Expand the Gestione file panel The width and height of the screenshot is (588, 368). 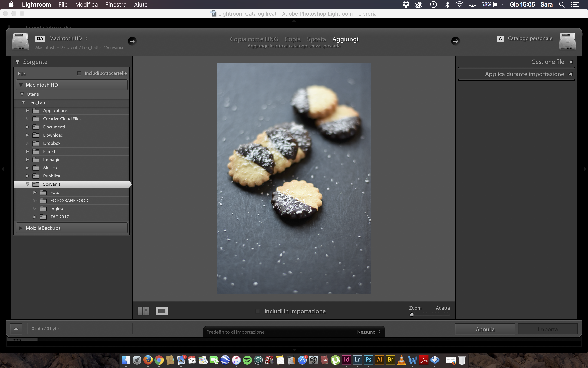click(x=570, y=62)
